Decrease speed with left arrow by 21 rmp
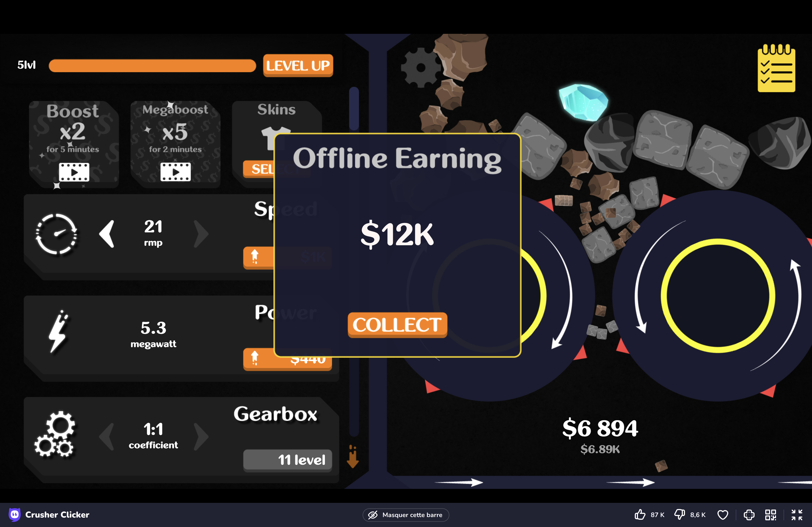Viewport: 812px width, 527px height. click(107, 234)
